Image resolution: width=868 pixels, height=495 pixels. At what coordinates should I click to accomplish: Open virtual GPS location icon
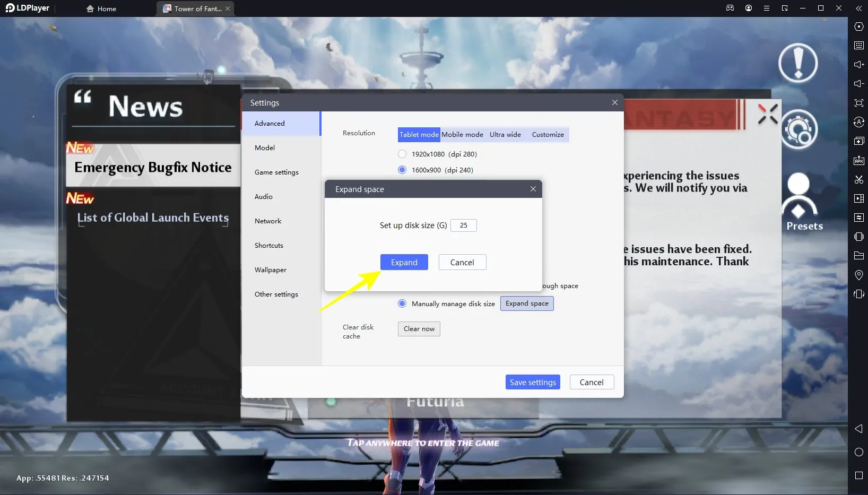point(858,275)
